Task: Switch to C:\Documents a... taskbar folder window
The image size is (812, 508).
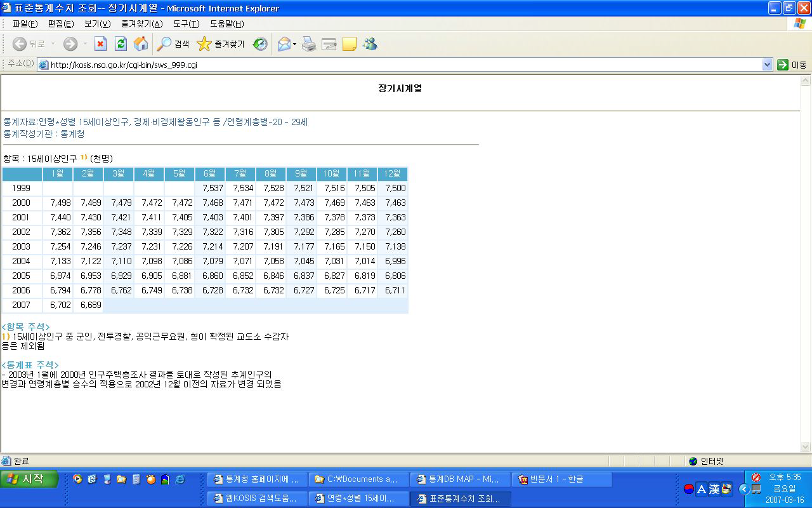Action: click(358, 479)
